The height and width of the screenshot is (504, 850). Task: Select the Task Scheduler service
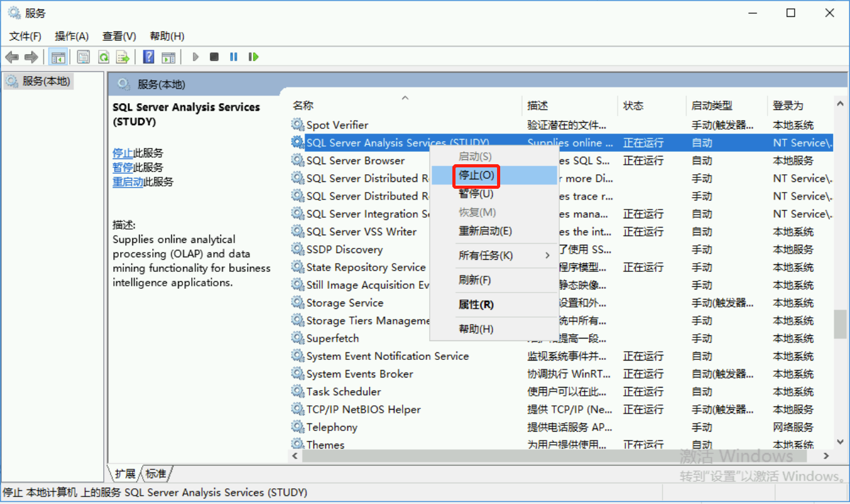562,391
